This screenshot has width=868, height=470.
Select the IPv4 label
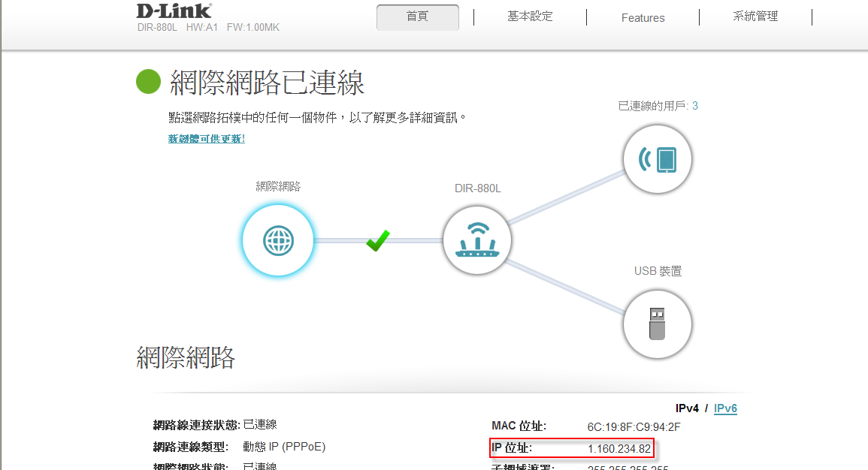point(687,408)
